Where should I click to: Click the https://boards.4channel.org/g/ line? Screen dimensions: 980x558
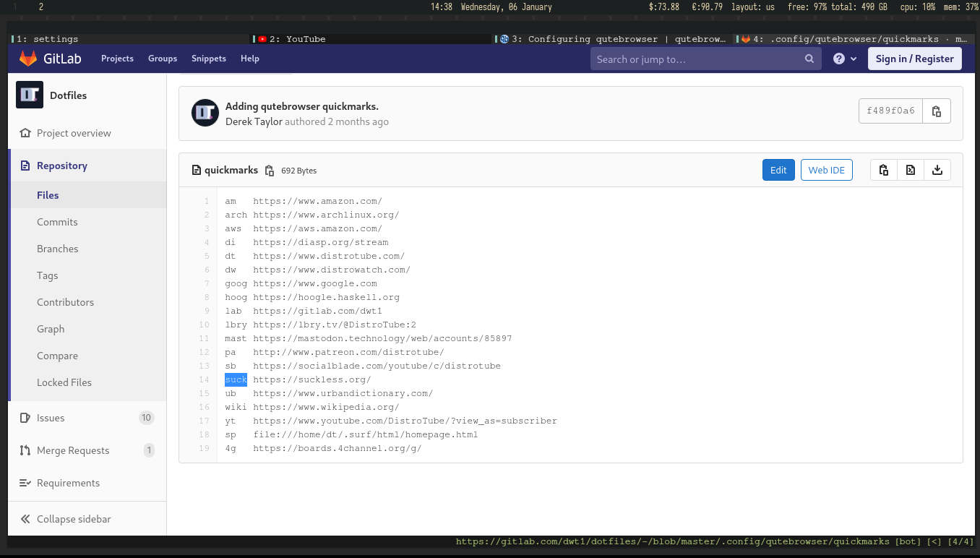point(338,448)
